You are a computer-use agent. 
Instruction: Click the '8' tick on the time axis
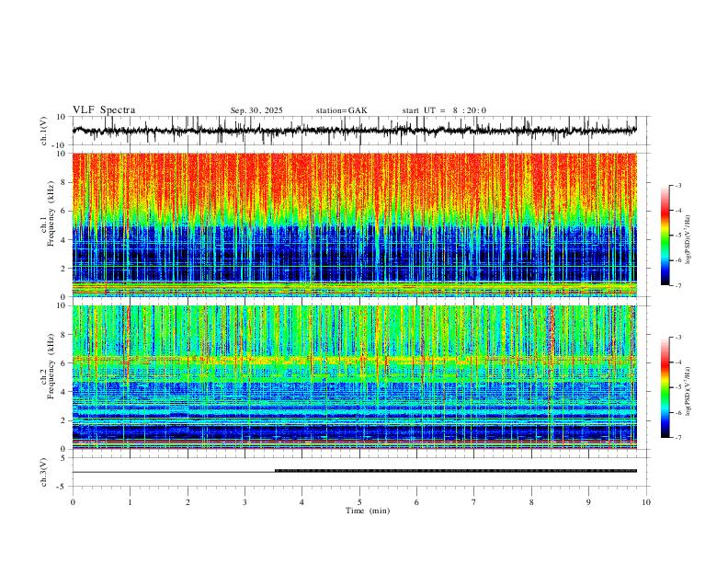[531, 502]
